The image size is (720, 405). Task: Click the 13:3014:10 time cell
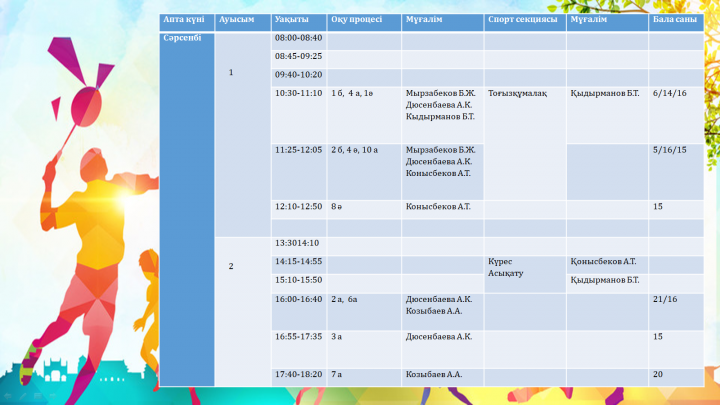coord(299,247)
